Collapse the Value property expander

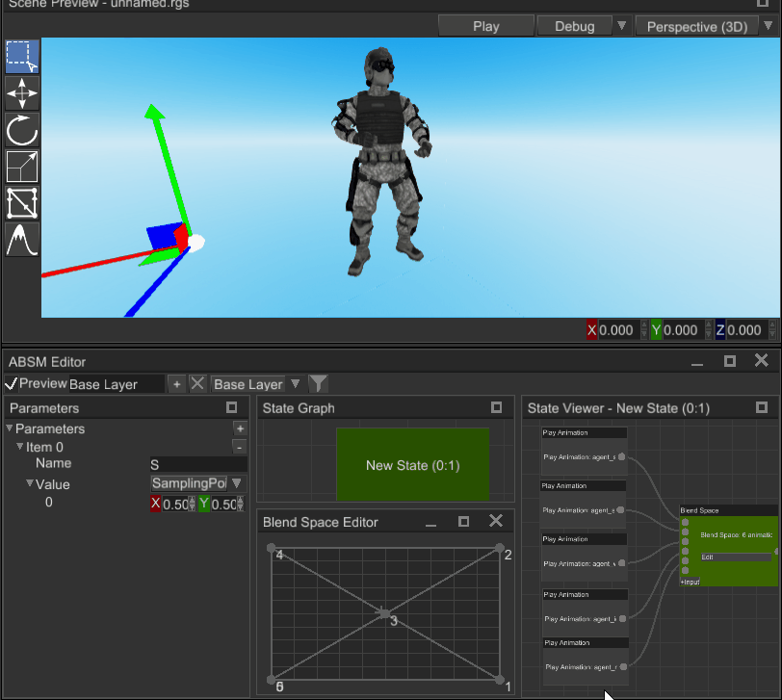[x=30, y=483]
